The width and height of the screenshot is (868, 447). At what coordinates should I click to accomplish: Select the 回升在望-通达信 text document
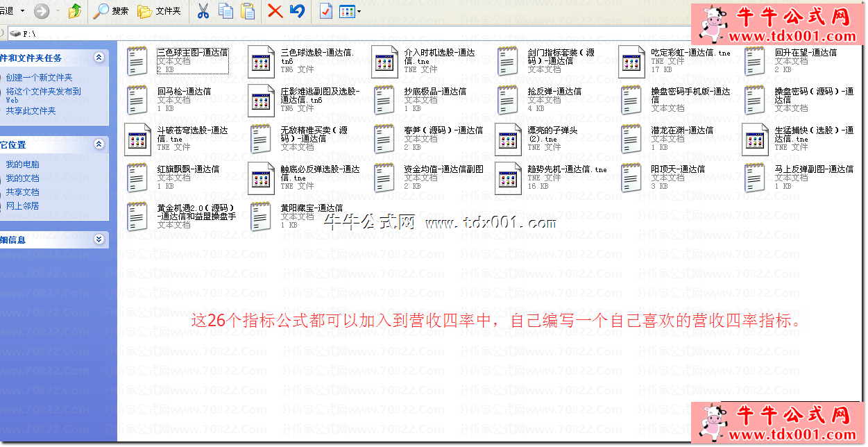click(x=791, y=60)
